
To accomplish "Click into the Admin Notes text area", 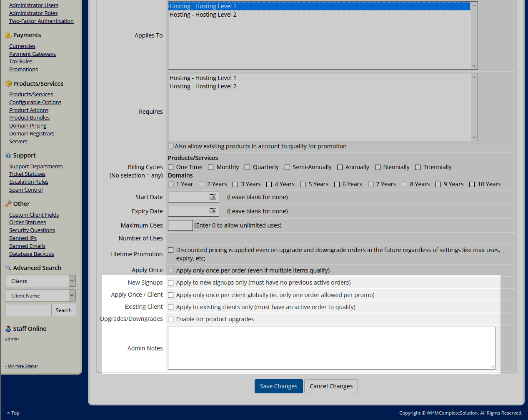I will point(331,348).
